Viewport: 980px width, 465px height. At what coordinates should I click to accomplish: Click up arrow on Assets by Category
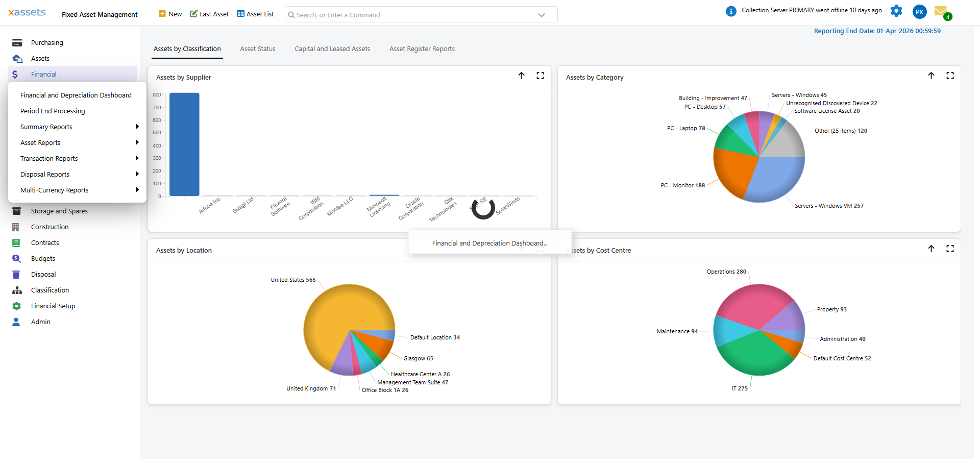click(931, 76)
